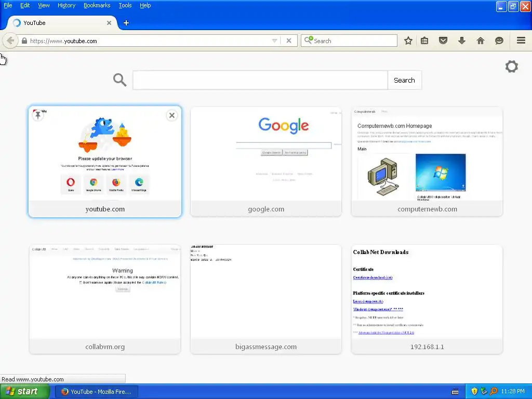Stop page loading with the X button
Screen dimensions: 532x399
[x=289, y=41]
